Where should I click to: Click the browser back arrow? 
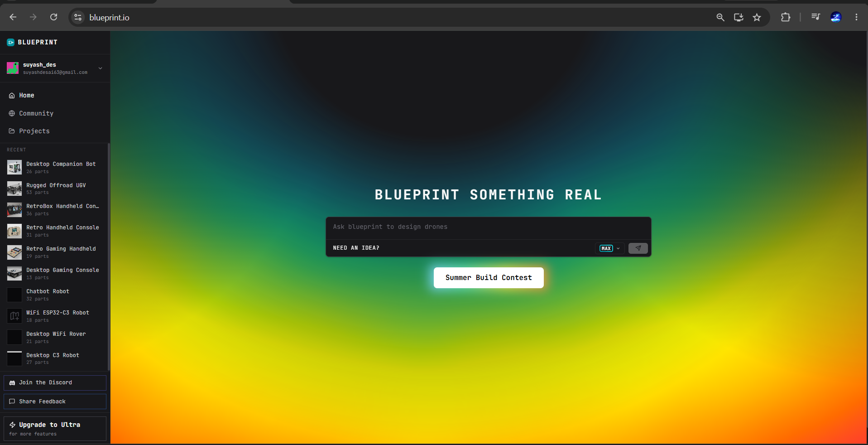point(13,17)
